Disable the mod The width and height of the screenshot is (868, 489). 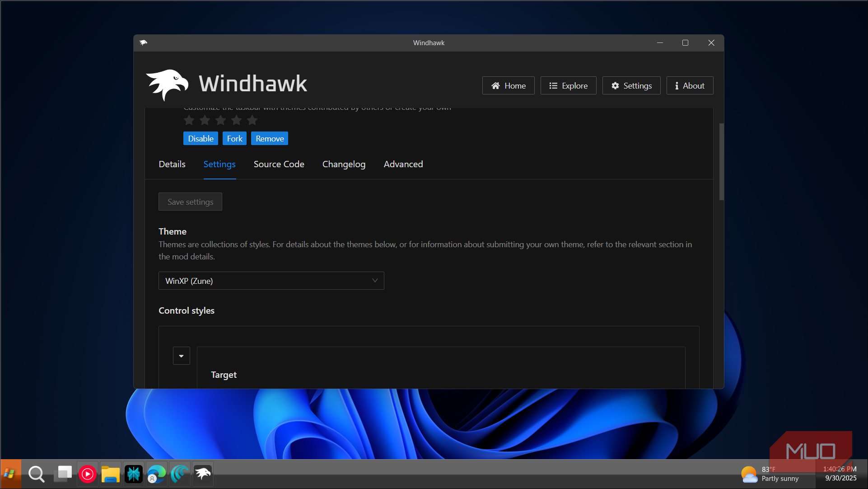coord(201,138)
